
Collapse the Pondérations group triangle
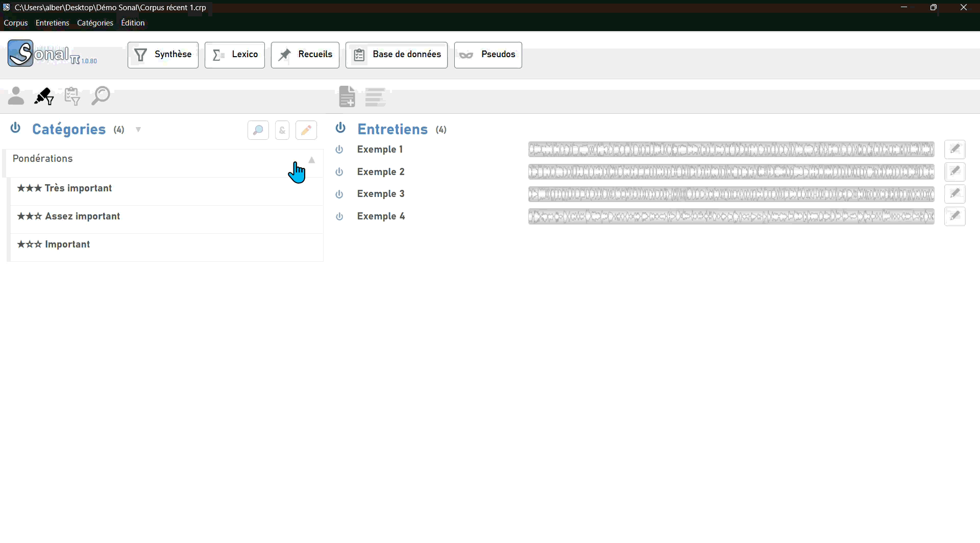pyautogui.click(x=312, y=160)
